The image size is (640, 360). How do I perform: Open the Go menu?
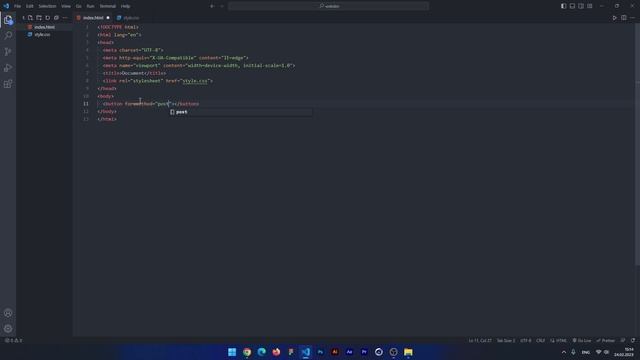(78, 6)
